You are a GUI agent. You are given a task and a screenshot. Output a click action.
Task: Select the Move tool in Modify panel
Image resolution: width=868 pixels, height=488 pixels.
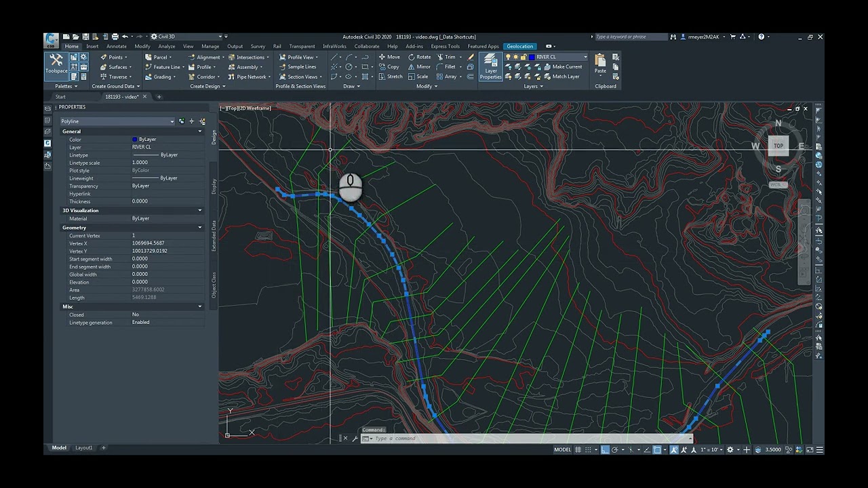pos(389,57)
